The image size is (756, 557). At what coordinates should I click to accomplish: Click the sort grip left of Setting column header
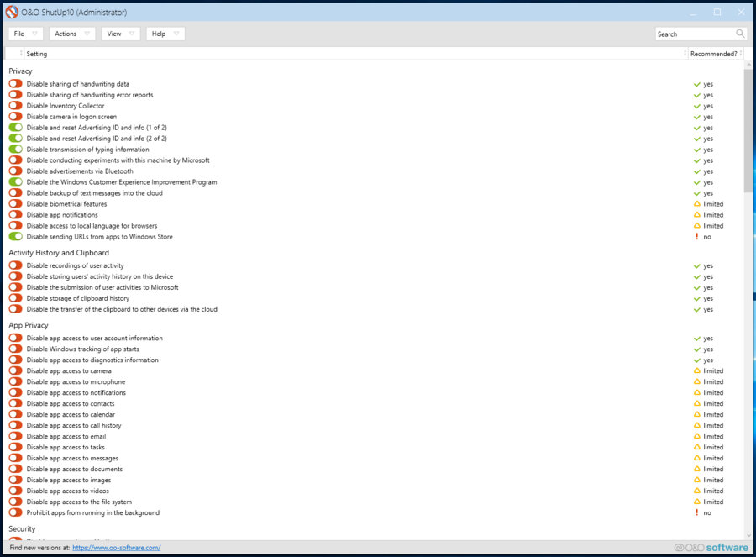pos(21,53)
